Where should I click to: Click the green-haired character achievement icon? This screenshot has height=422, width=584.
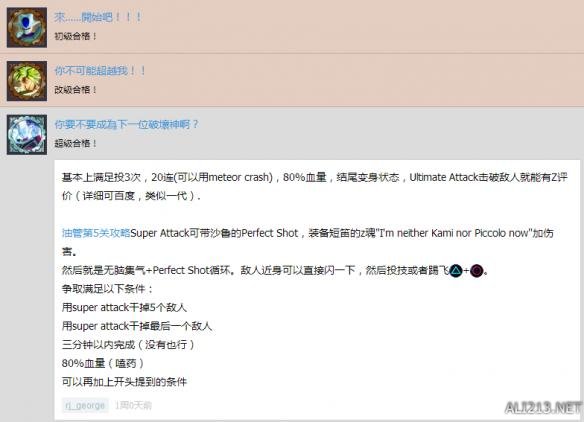[x=27, y=81]
